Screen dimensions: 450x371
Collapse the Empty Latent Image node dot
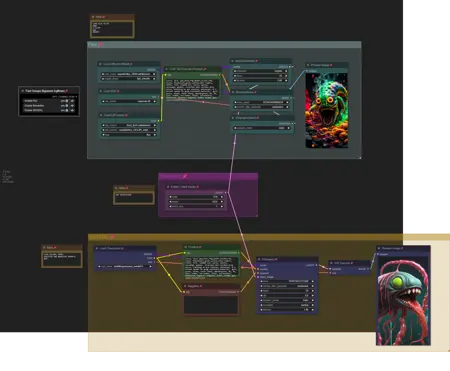[x=168, y=187]
